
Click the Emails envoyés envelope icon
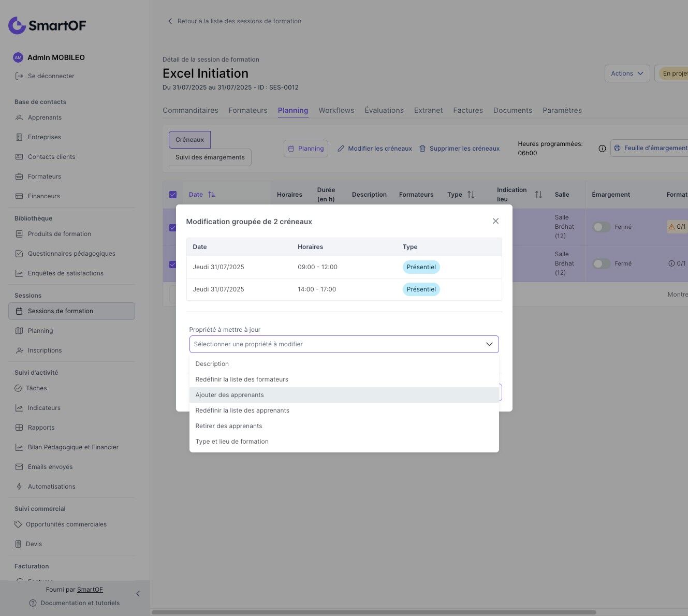19,467
